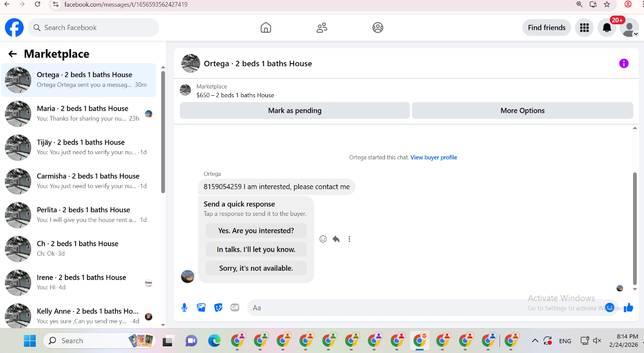The image size is (644, 353).
Task: Send quick response 'Sorry, it's not available.'
Action: click(x=256, y=268)
